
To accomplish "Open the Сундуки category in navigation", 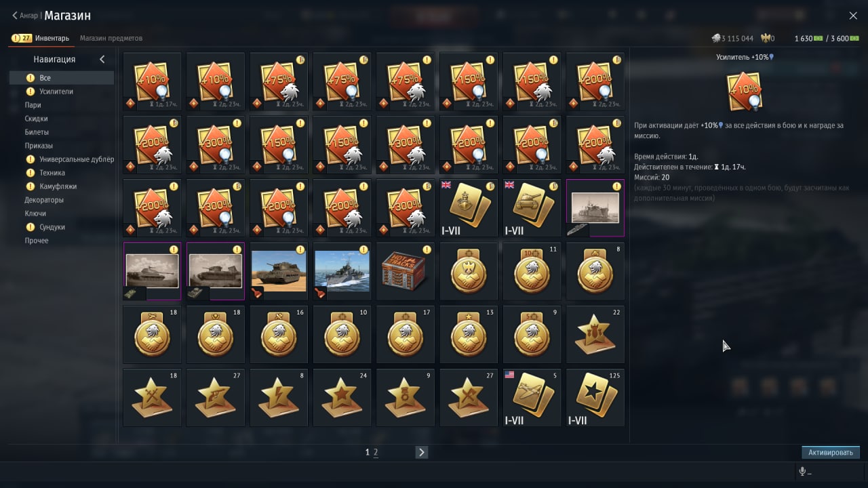I will tap(52, 227).
